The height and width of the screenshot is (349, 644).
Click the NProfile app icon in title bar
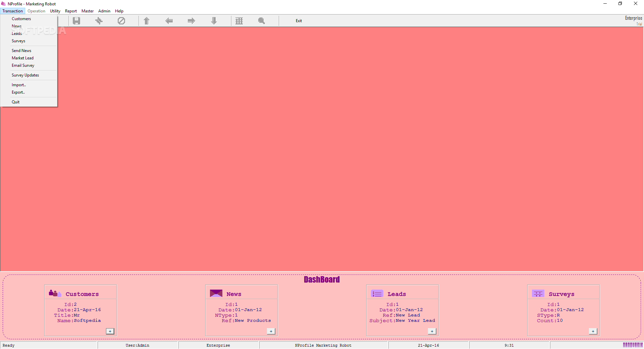point(3,4)
